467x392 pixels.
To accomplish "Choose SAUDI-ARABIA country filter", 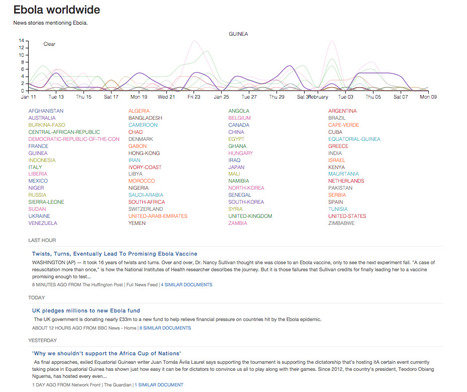I will point(146,195).
